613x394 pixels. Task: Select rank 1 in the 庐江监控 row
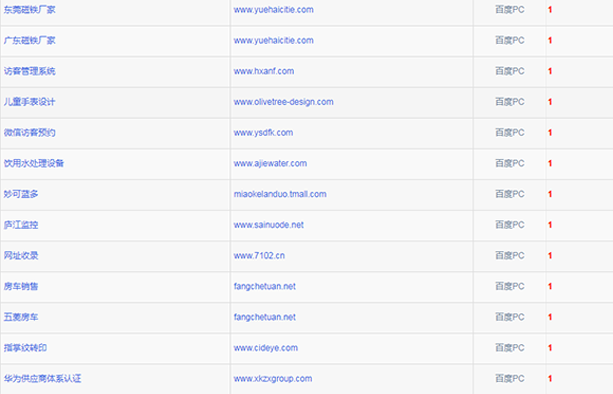[550, 225]
